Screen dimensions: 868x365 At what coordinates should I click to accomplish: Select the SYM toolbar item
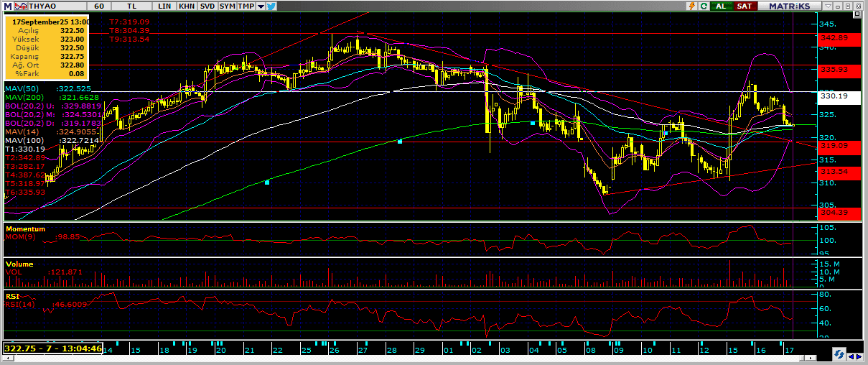[x=227, y=6]
